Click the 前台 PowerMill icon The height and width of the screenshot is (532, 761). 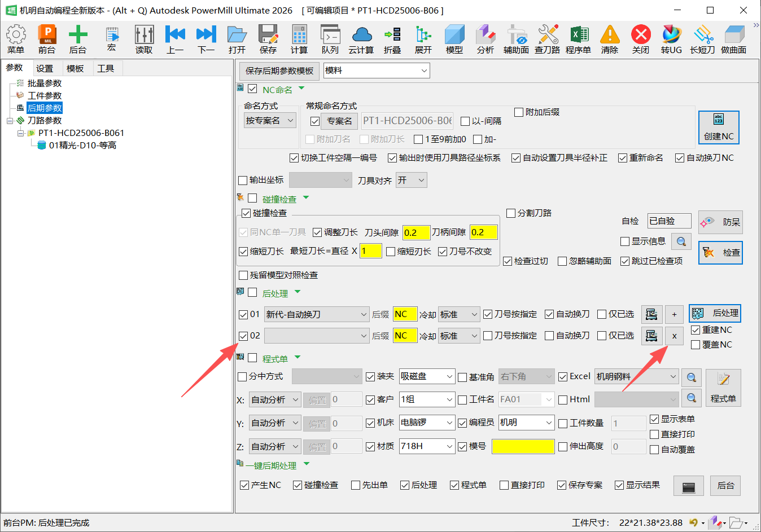(x=47, y=39)
